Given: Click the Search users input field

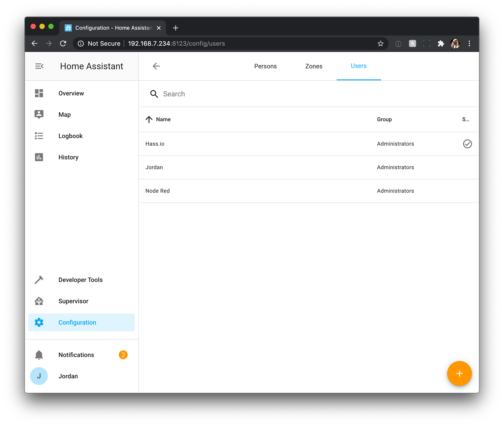Looking at the screenshot, I should click(x=220, y=94).
